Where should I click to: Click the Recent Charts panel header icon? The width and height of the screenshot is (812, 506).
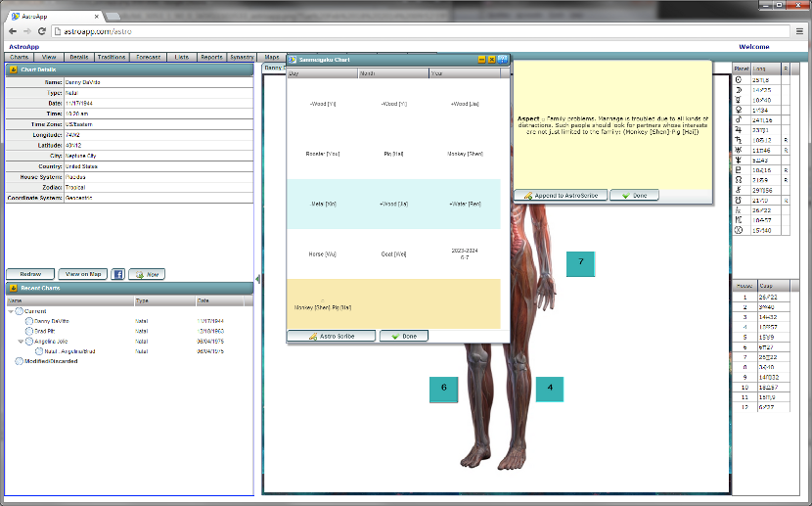pos(13,288)
